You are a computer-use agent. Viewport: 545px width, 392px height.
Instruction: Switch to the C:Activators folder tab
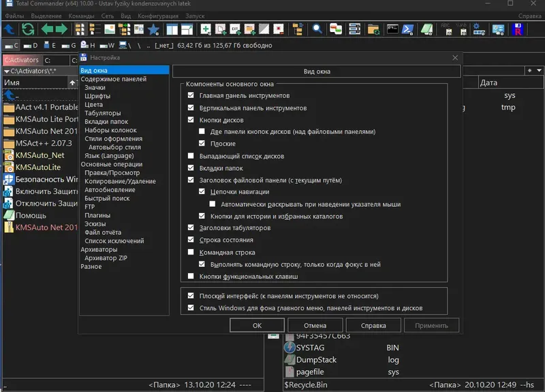coord(21,61)
